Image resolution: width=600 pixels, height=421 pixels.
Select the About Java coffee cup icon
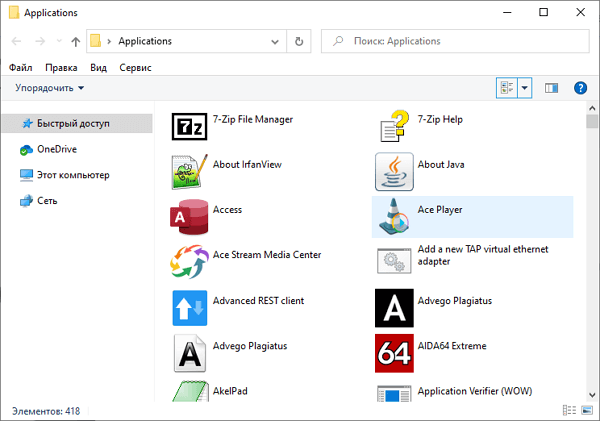point(394,172)
